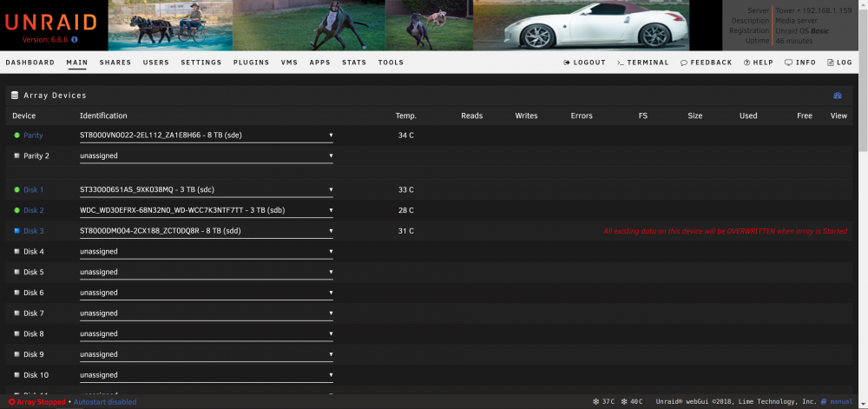Click the Unraid logo
The width and height of the screenshot is (868, 409).
[x=51, y=22]
